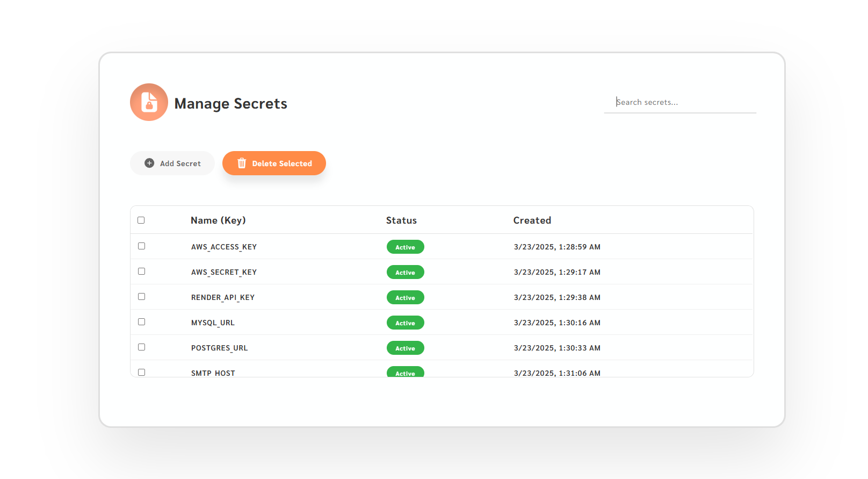Click the Active badge for AWS_ACCESS_KEY
Image resolution: width=868 pixels, height=479 pixels.
pyautogui.click(x=406, y=247)
